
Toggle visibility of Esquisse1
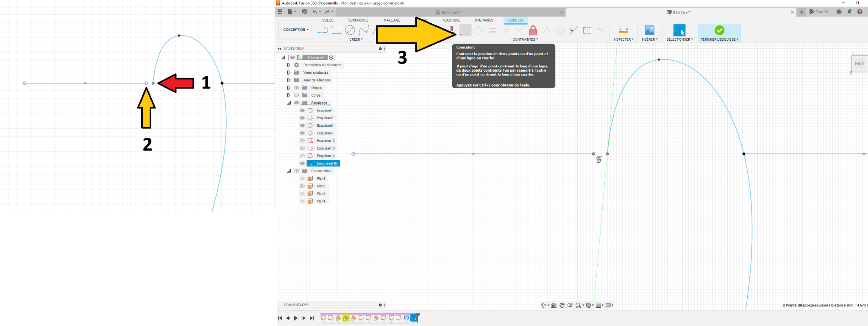pos(302,110)
